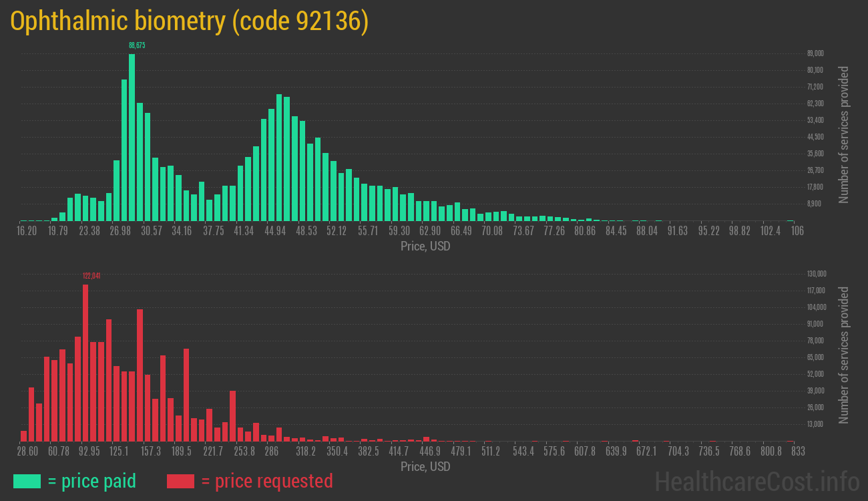Choose the "736.5" x-axis tick label
This screenshot has width=868, height=501.
click(x=709, y=451)
